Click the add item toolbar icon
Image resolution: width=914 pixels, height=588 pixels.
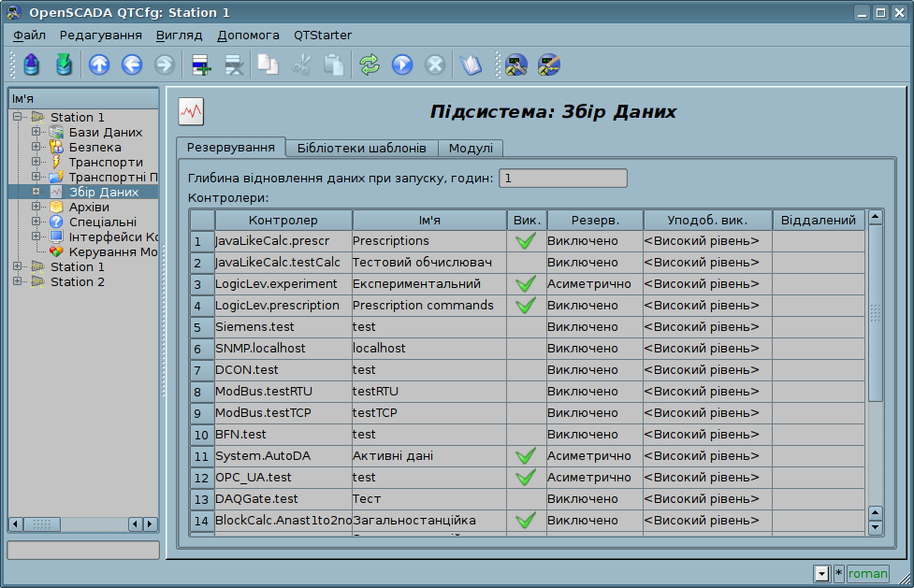201,65
